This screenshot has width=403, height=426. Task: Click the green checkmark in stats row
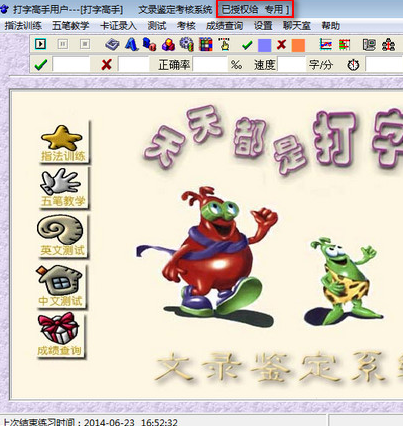[41, 64]
